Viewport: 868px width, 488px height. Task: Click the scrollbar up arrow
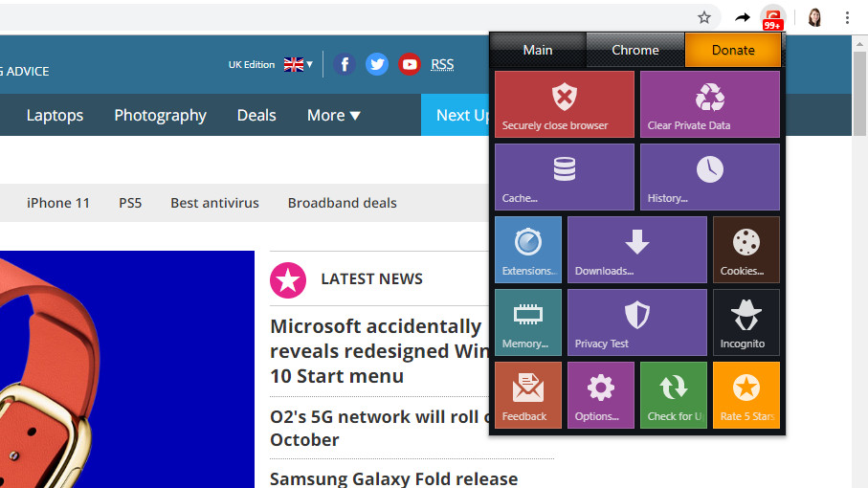[859, 44]
